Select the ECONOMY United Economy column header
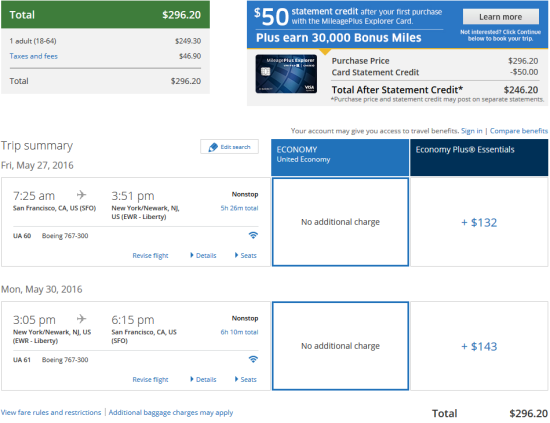Screen dimensions: 550x423 click(340, 157)
